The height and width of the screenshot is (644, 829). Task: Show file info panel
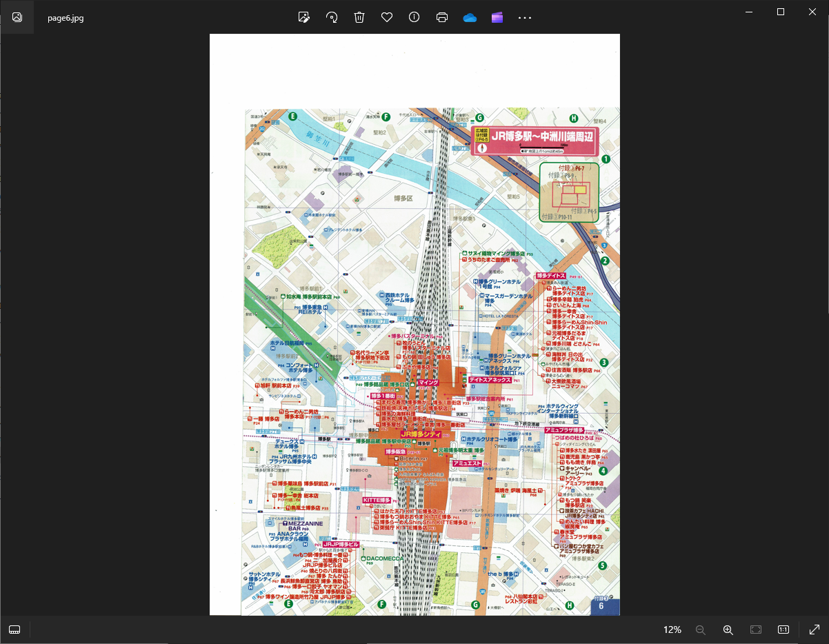click(415, 17)
